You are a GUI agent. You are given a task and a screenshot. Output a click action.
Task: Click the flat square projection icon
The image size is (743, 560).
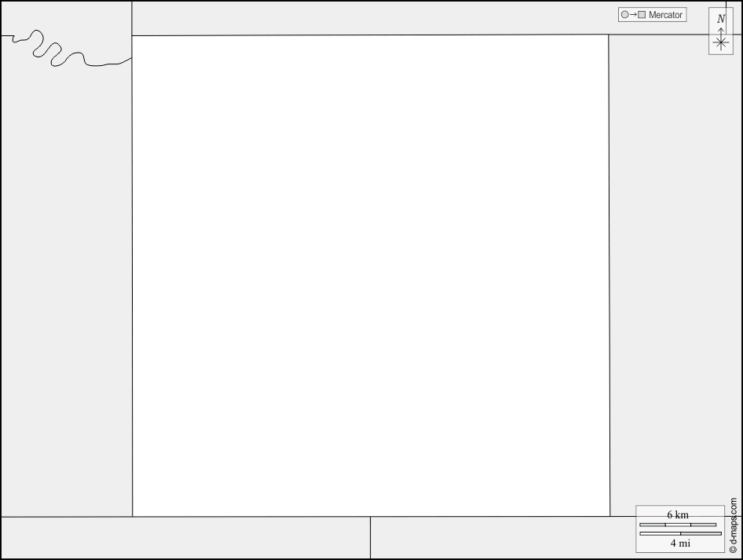pyautogui.click(x=642, y=15)
